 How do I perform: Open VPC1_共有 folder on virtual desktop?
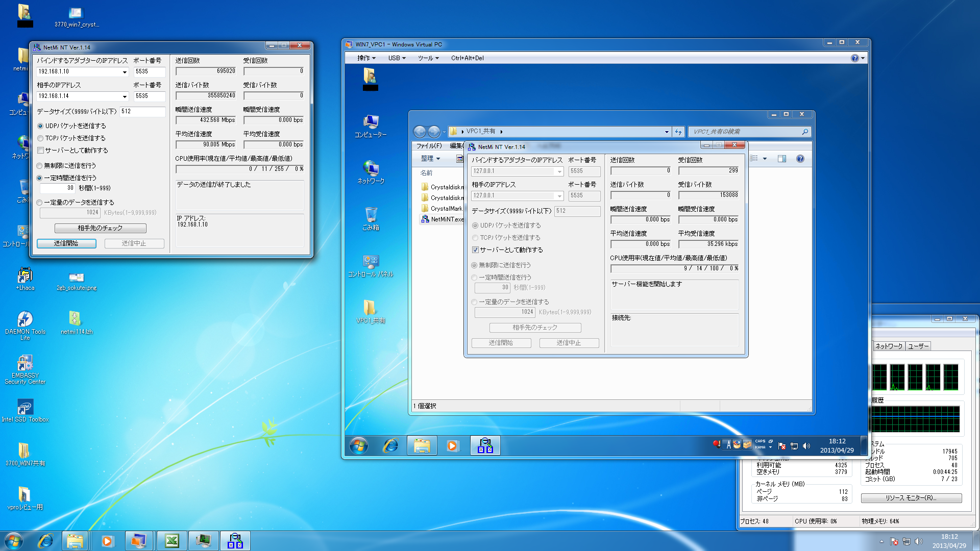(370, 308)
